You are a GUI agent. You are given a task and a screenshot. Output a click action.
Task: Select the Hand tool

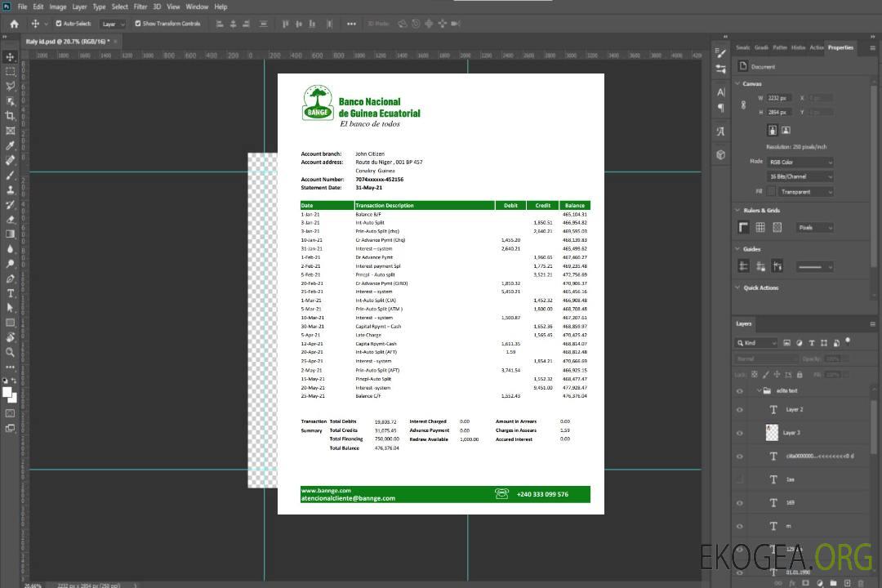(10, 337)
